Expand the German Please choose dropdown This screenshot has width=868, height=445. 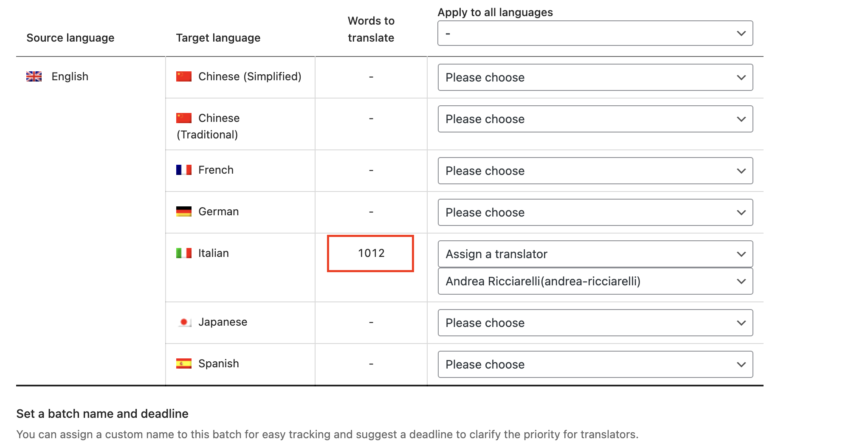coord(595,212)
